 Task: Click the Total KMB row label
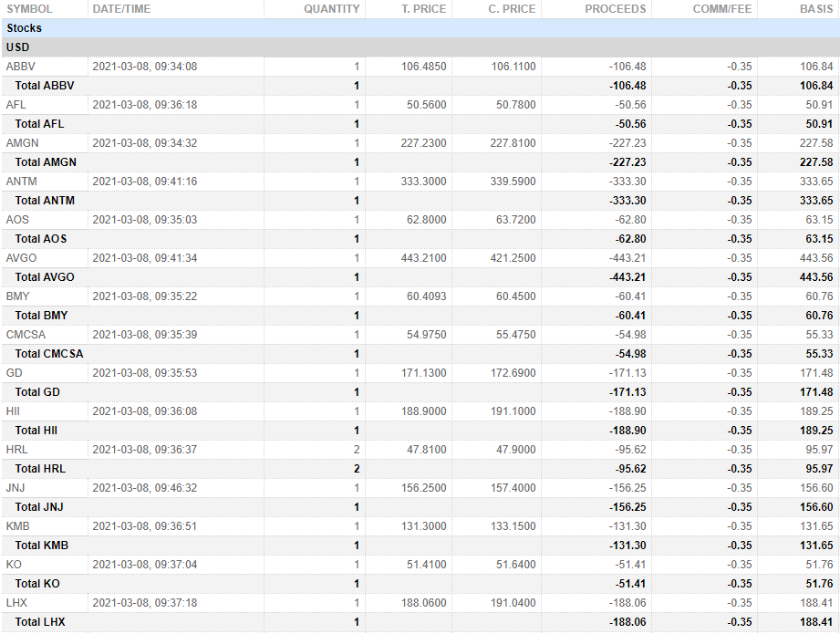42,545
